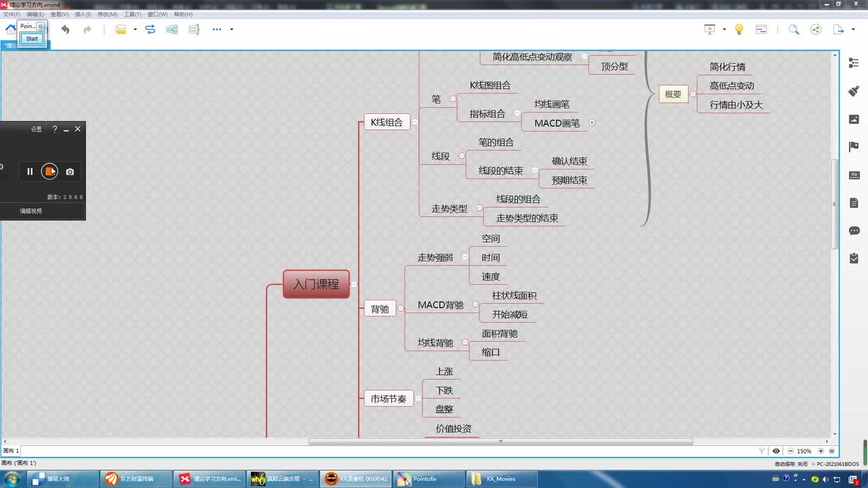
Task: Launch brainstorming light bulb
Action: [739, 29]
